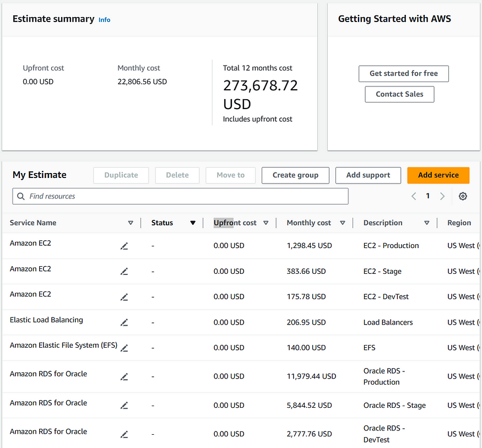Image resolution: width=482 pixels, height=448 pixels.
Task: Click the Oracle RDS - Stage description
Action: [394, 406]
